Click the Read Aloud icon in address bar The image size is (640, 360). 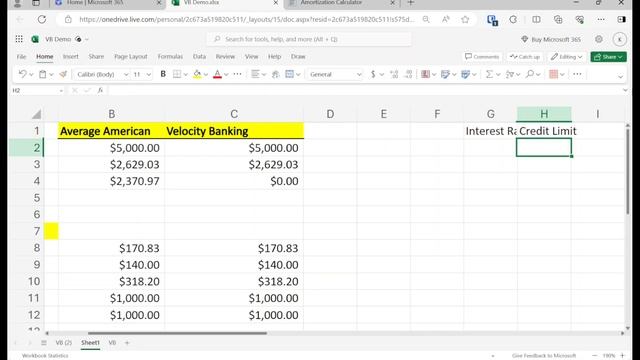tap(446, 19)
